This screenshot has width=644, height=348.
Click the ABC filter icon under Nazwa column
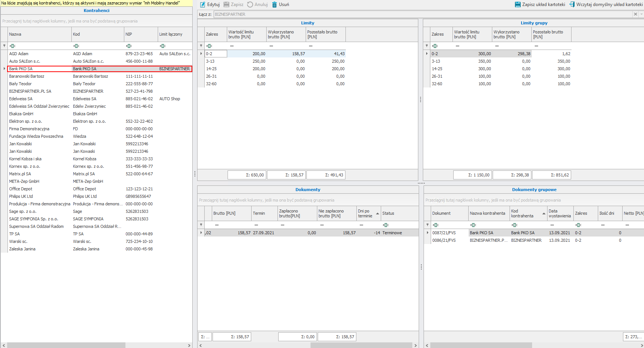click(x=12, y=46)
